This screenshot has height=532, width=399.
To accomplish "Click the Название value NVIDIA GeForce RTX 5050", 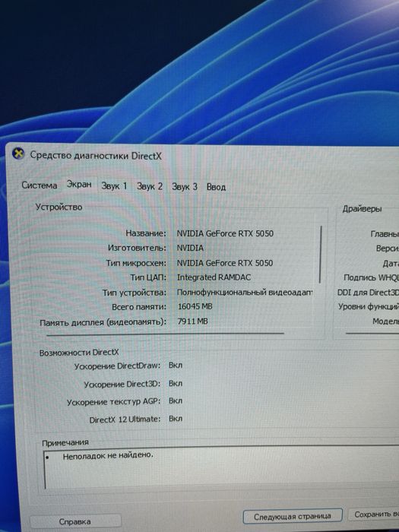I will pos(225,233).
